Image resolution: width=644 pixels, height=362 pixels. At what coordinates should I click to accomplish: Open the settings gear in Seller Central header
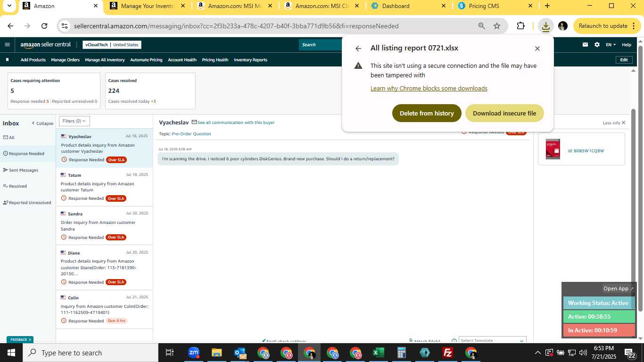pyautogui.click(x=597, y=45)
